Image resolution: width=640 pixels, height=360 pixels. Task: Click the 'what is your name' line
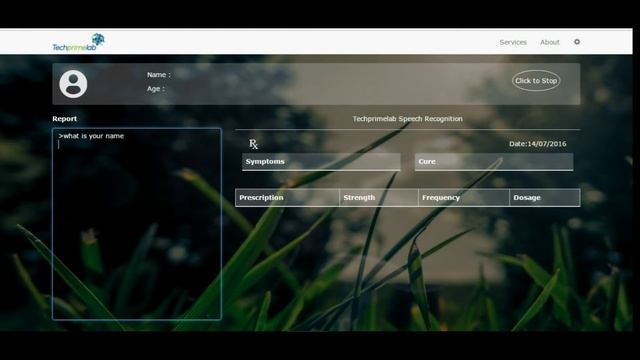pos(91,136)
